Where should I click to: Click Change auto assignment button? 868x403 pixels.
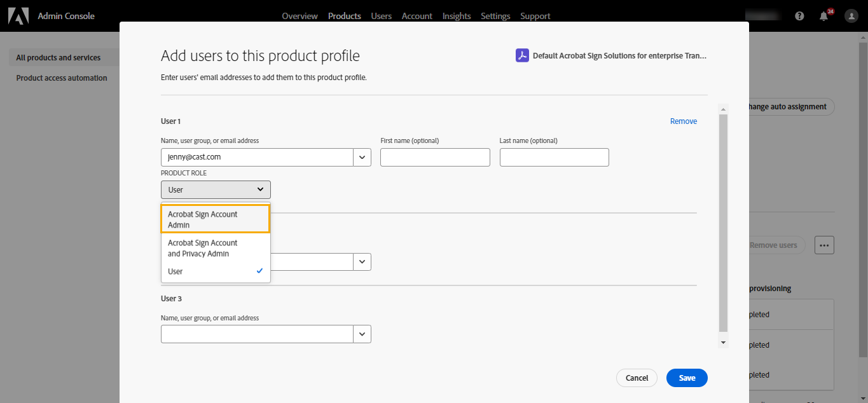791,107
